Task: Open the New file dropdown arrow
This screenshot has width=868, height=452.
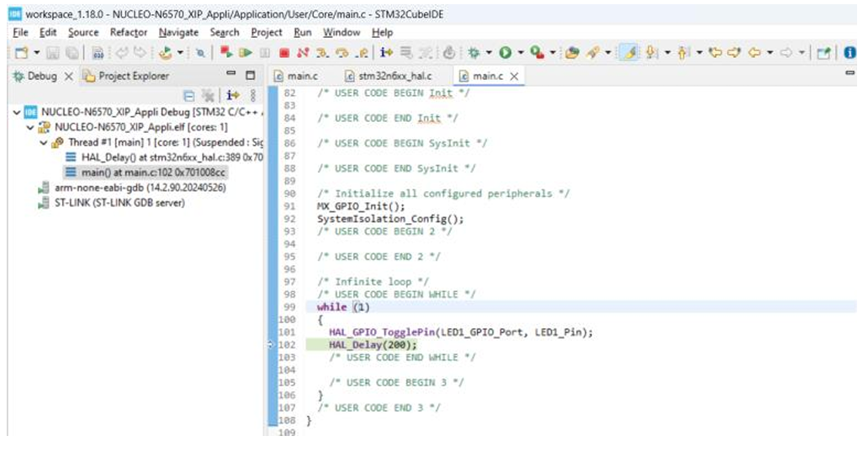Action: click(36, 53)
